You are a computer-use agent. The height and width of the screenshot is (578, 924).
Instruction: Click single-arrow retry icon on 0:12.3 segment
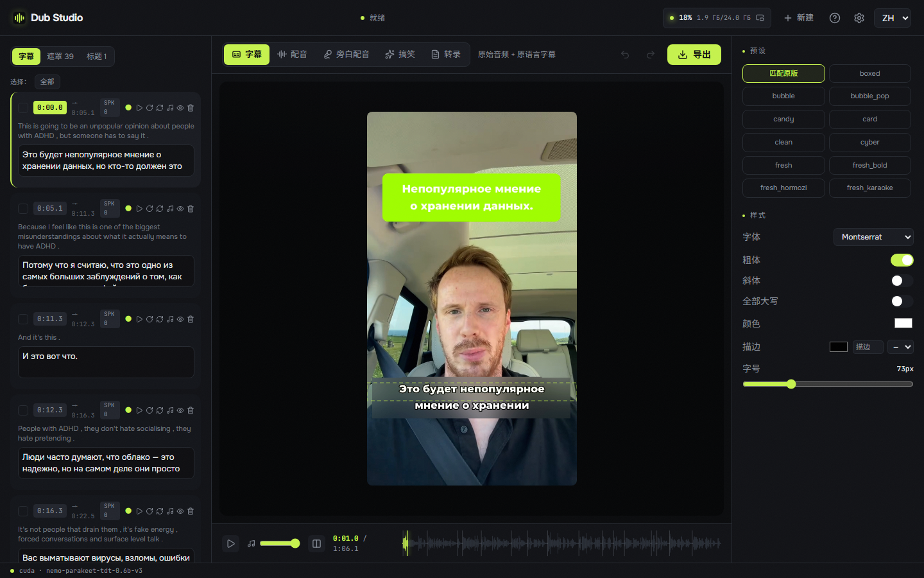pos(150,410)
